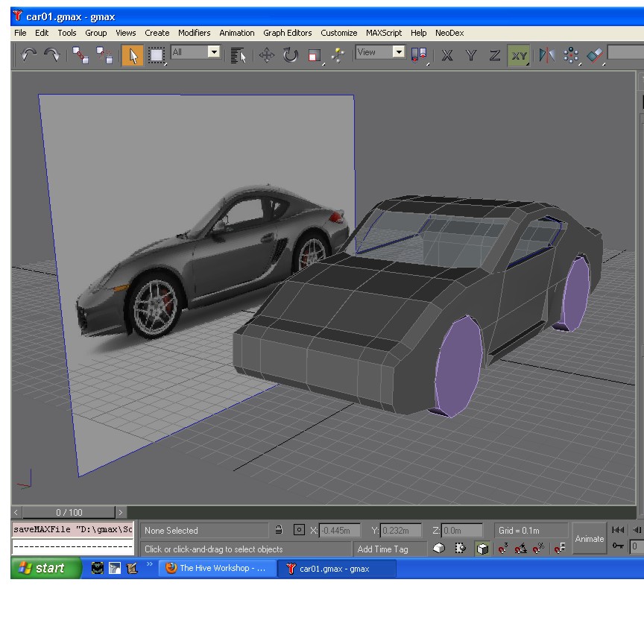Activate the Select and Rotate tool
The height and width of the screenshot is (644, 644).
(291, 55)
